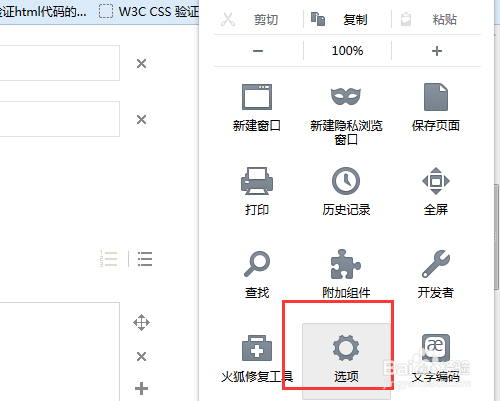The height and width of the screenshot is (401, 500).
Task: Open a new window (新建窗口)
Action: (x=257, y=107)
